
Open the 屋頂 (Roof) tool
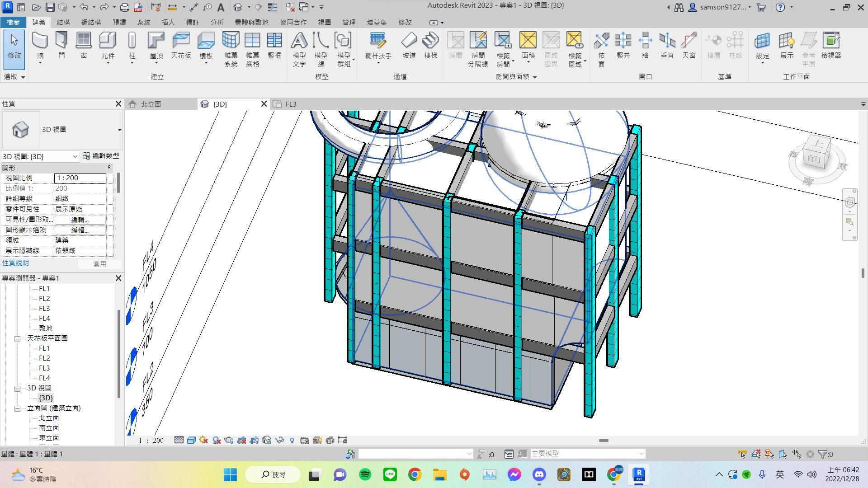point(156,45)
